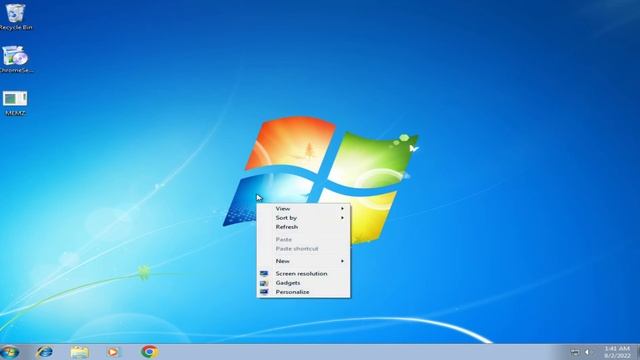The width and height of the screenshot is (640, 360).
Task: Click the volume speaker tray icon
Action: 587,352
